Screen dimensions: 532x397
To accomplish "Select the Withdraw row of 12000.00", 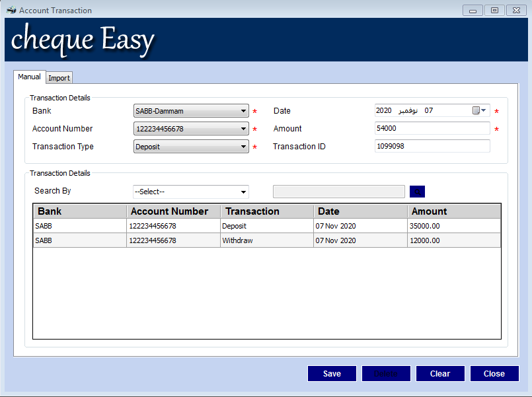I will 264,240.
